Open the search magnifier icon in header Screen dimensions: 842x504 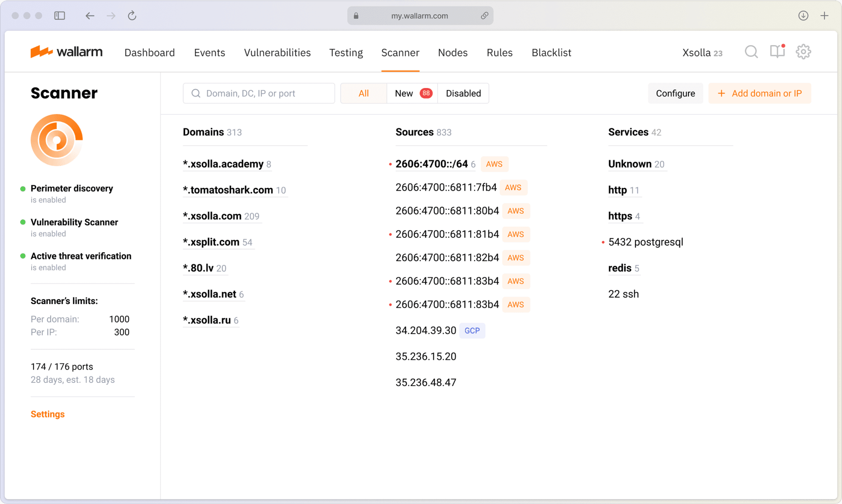coord(751,52)
